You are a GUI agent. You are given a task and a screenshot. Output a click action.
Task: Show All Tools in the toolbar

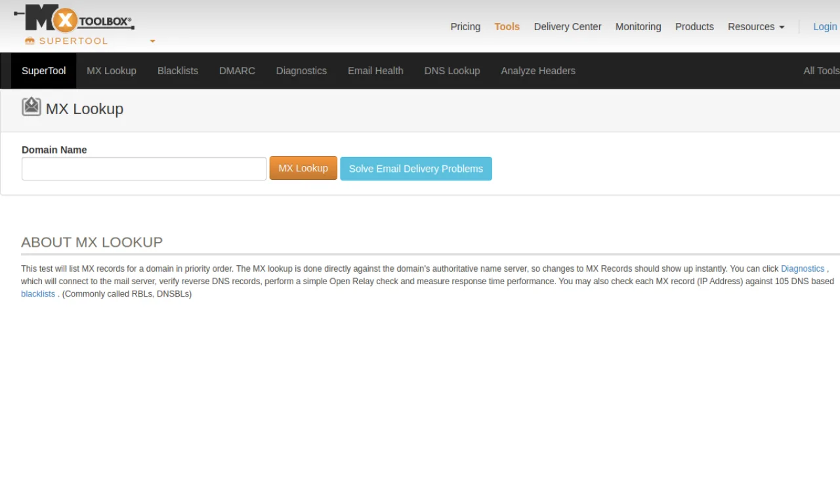[x=821, y=71]
